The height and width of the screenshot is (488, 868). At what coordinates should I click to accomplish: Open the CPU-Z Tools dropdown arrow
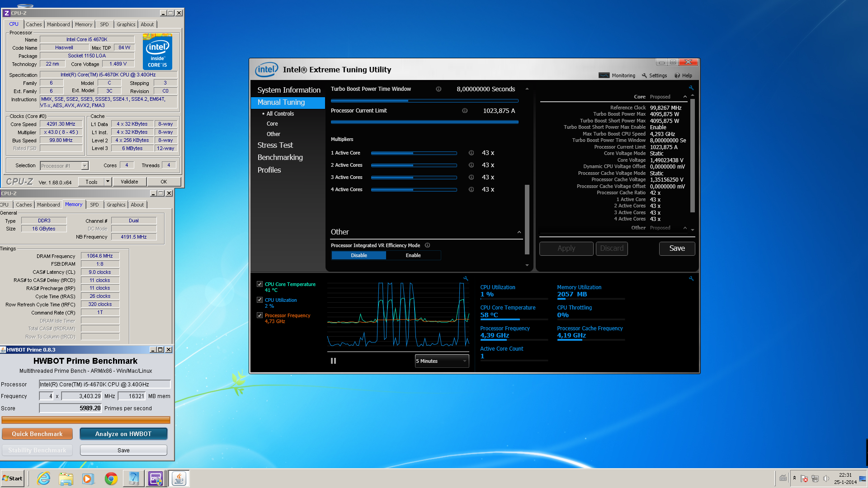(x=108, y=182)
